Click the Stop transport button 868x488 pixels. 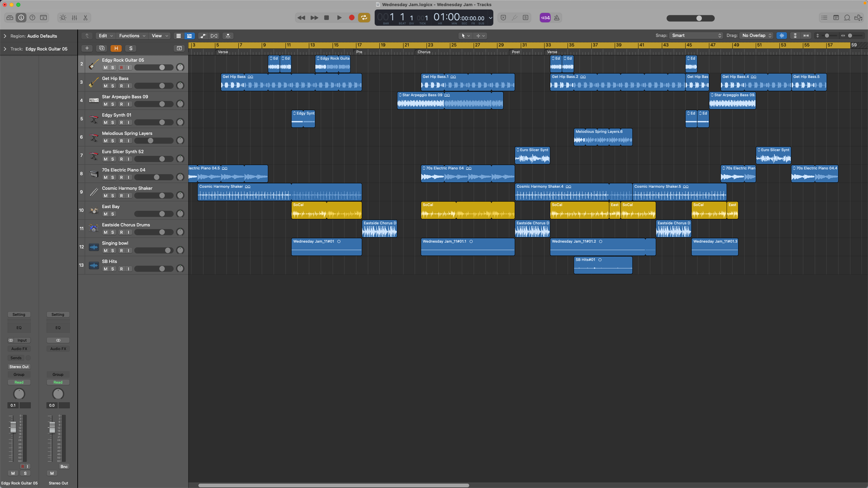pyautogui.click(x=327, y=18)
